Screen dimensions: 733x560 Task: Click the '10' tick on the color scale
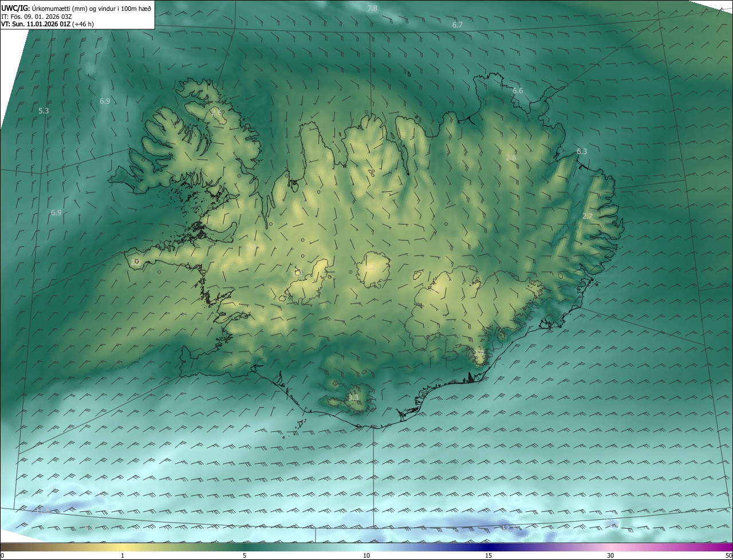(x=366, y=555)
